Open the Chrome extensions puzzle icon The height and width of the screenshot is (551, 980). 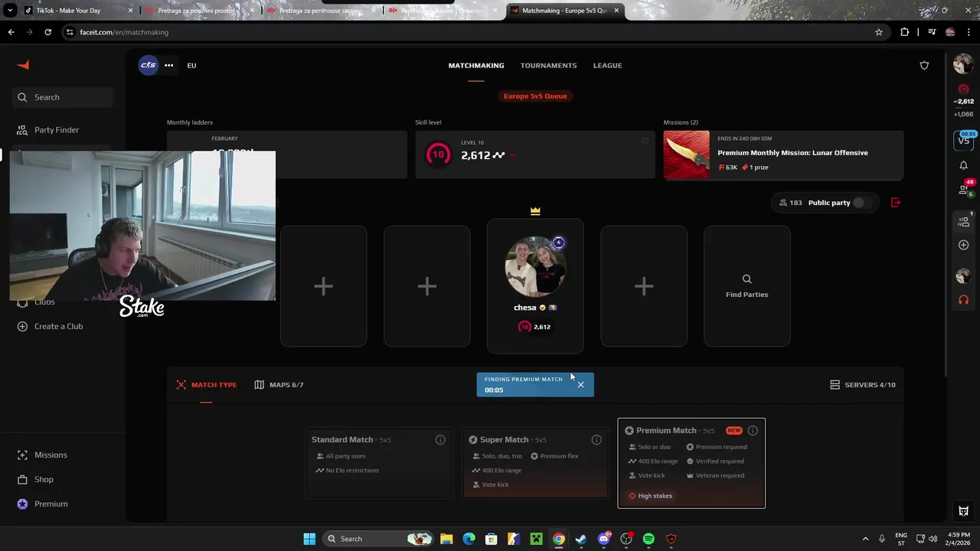[905, 32]
